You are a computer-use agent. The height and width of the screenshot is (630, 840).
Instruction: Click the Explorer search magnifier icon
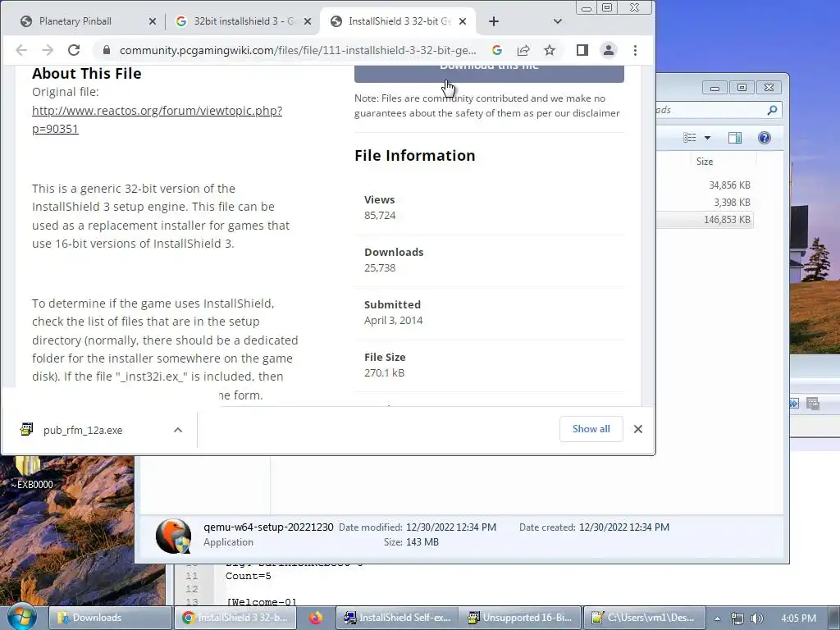click(x=772, y=110)
